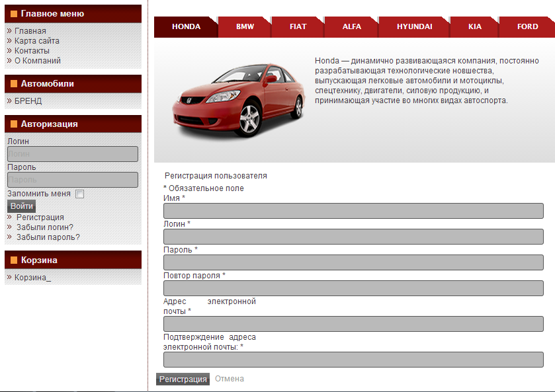The image size is (555, 392).
Task: Open the БРЕНД link under Автомобили
Action: [x=28, y=101]
